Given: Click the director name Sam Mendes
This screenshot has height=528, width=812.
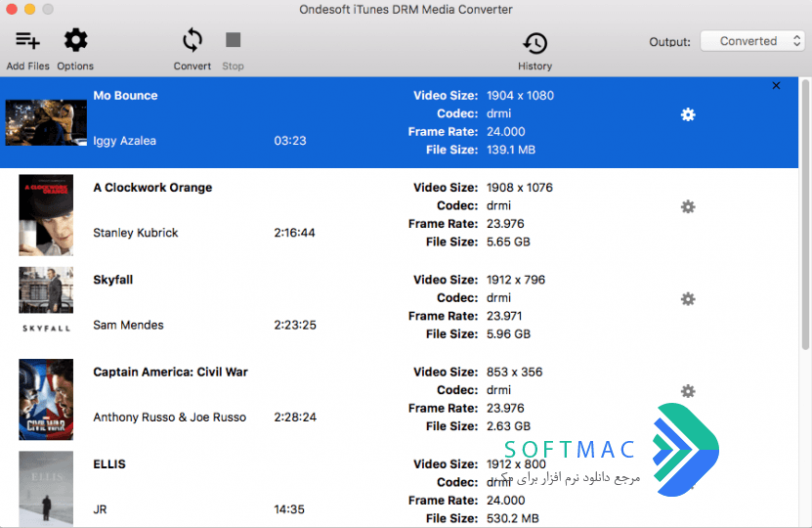Looking at the screenshot, I should pyautogui.click(x=128, y=325).
